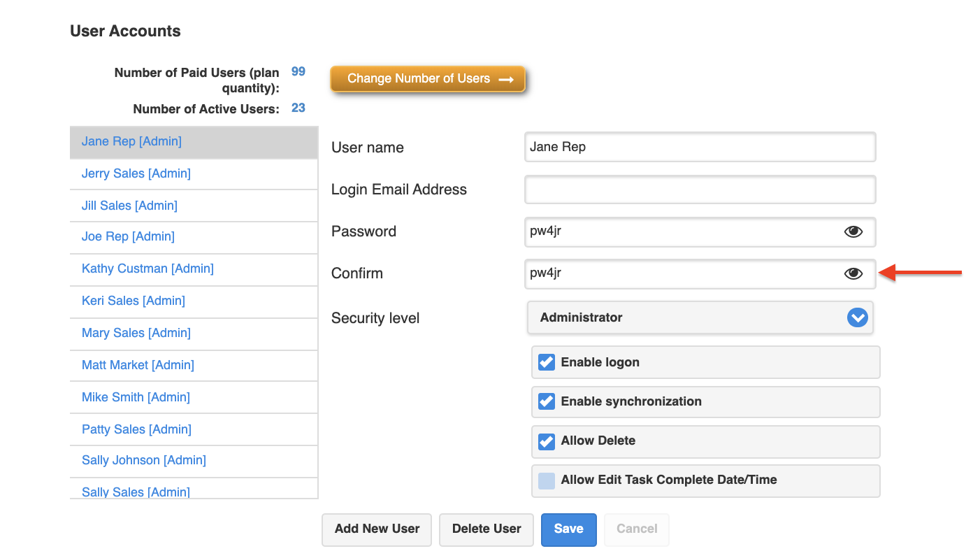Disable the Allow Delete checkbox
The height and width of the screenshot is (558, 980).
(x=547, y=441)
